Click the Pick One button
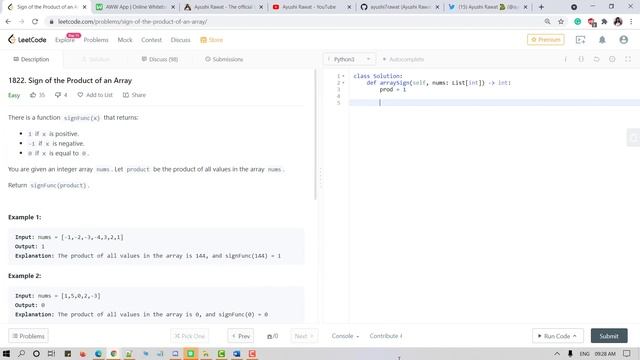The height and width of the screenshot is (360, 640). 189,336
